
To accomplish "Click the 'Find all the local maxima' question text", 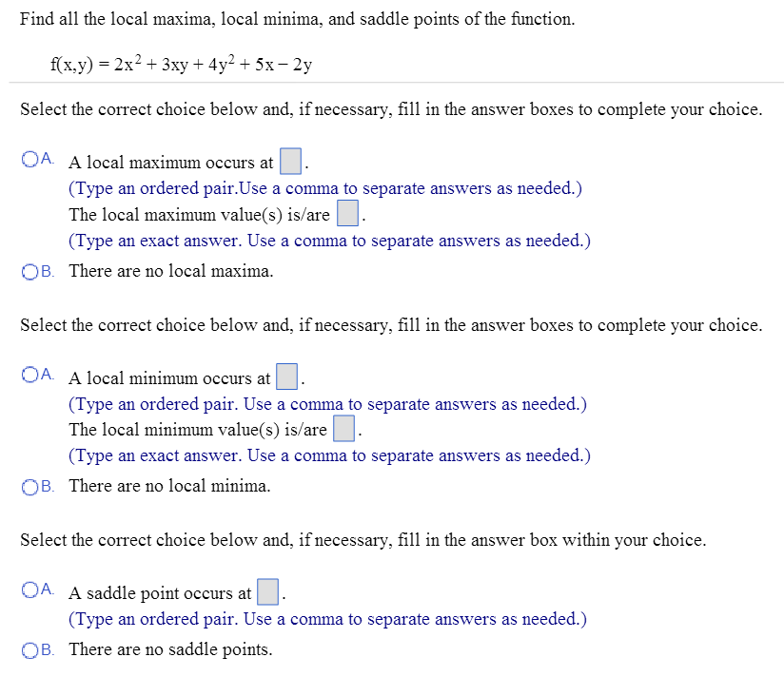I will point(297,19).
